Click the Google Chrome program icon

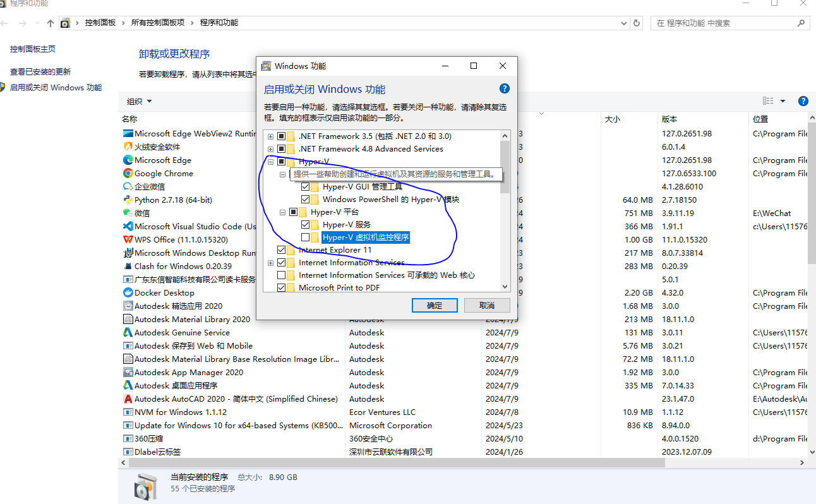pos(128,173)
